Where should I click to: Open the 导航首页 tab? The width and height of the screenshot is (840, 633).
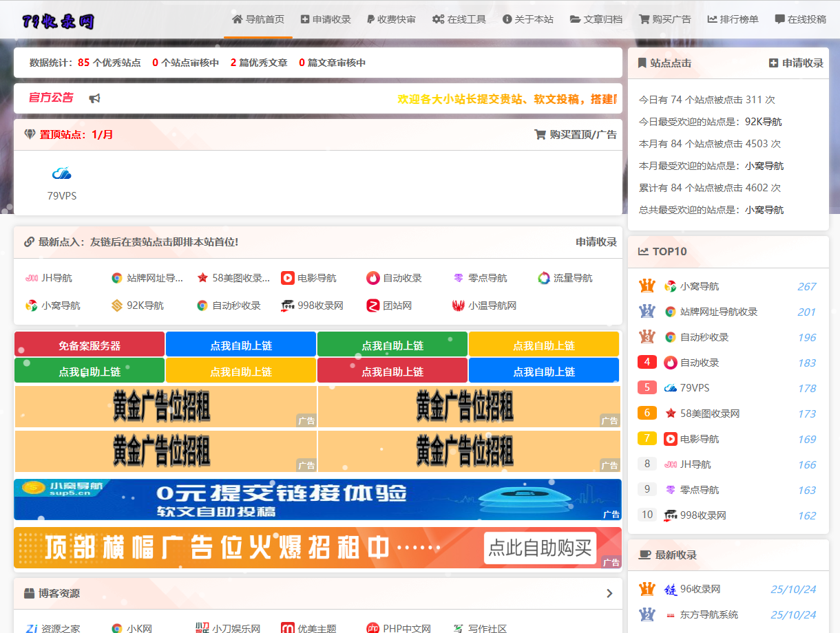pos(258,19)
